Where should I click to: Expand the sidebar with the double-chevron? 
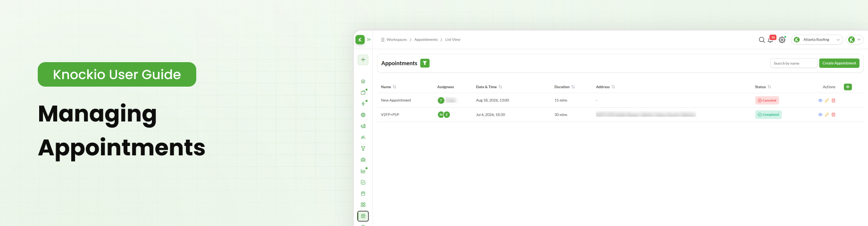pos(369,40)
